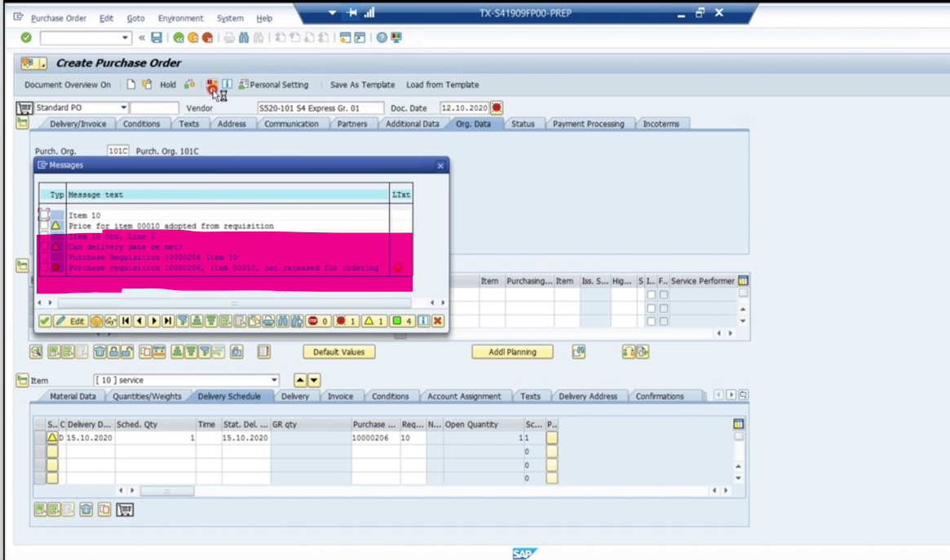The height and width of the screenshot is (560, 950).
Task: Click the unlock icon in item overview toolbar
Action: tap(126, 352)
